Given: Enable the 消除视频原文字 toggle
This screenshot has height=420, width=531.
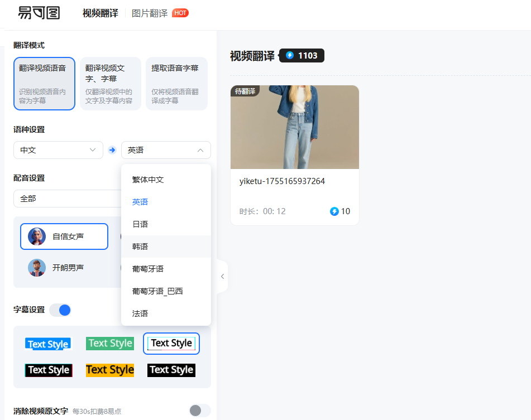Looking at the screenshot, I should tap(199, 410).
